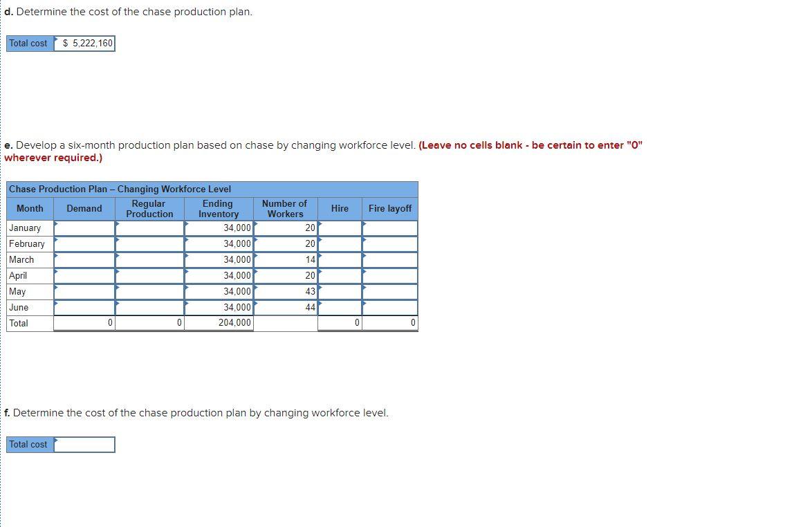Click the Ending Inventory column header
This screenshot has height=527, width=812.
[x=219, y=209]
